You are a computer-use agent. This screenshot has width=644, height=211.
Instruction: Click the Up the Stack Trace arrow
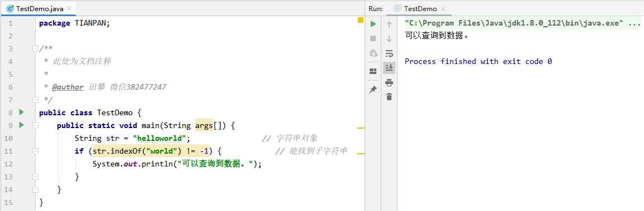(389, 24)
